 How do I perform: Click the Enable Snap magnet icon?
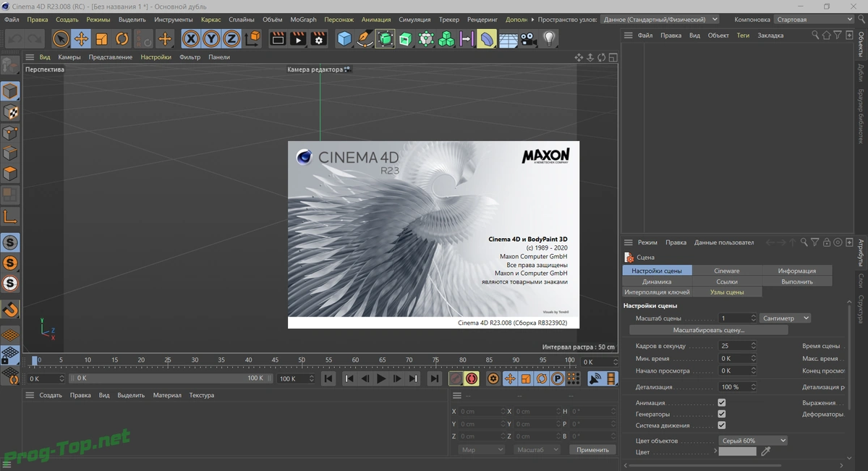(x=10, y=310)
